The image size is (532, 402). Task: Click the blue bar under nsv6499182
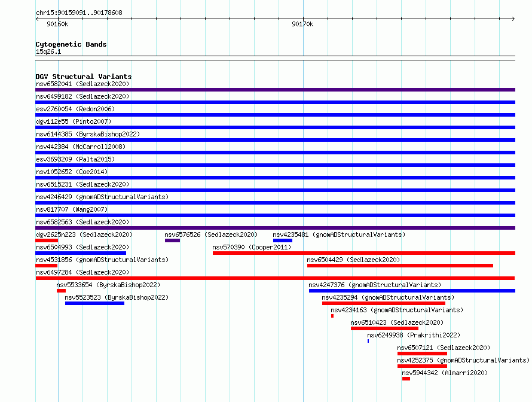coord(275,102)
